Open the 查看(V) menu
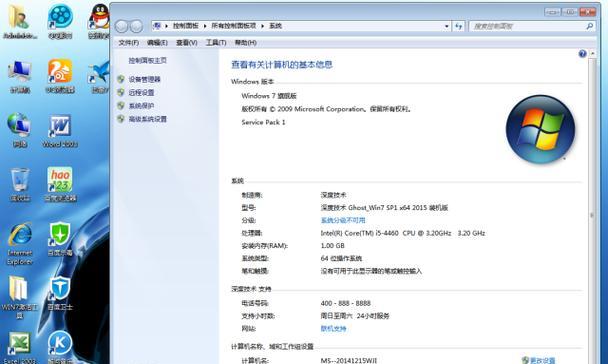This screenshot has height=364, width=608. tap(187, 43)
